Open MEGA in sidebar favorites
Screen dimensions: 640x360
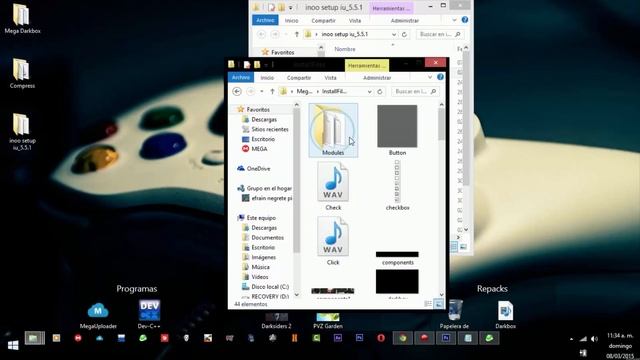click(259, 149)
